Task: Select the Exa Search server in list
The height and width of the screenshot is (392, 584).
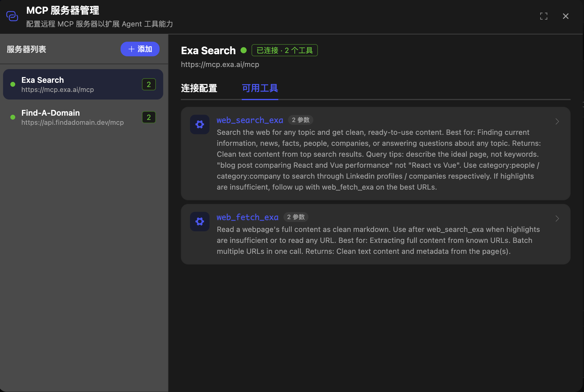Action: point(83,84)
